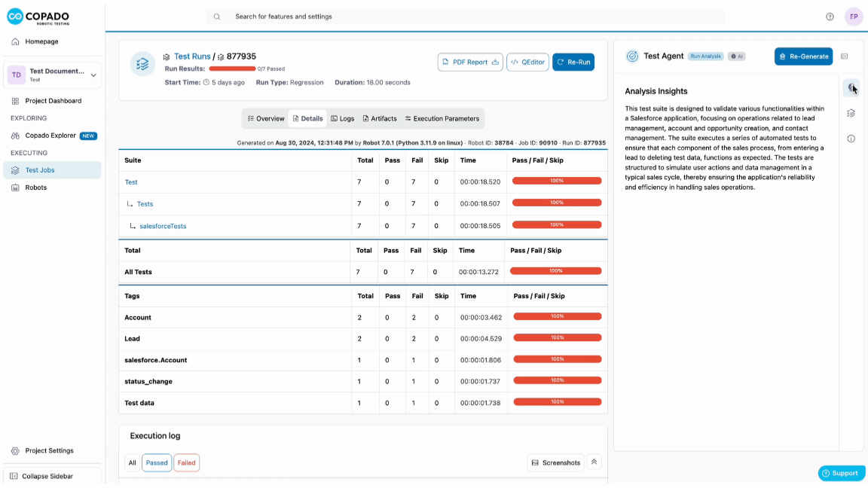868x488 pixels.
Task: Click the Test data tag
Action: pyautogui.click(x=139, y=403)
